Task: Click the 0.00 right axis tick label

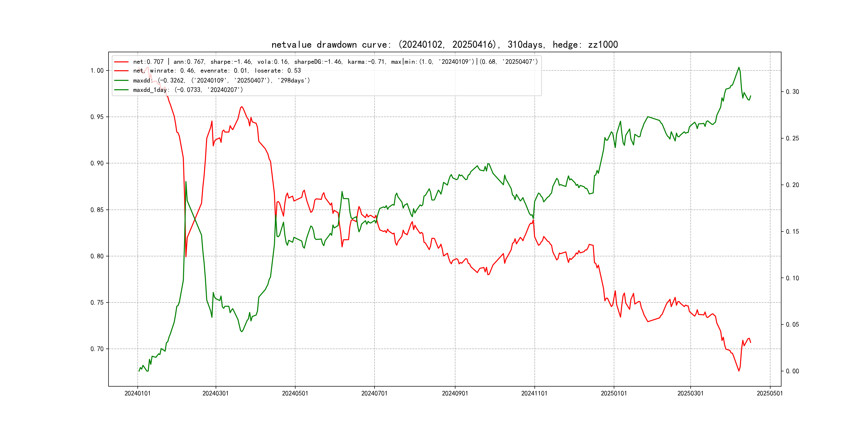Action: click(x=792, y=371)
